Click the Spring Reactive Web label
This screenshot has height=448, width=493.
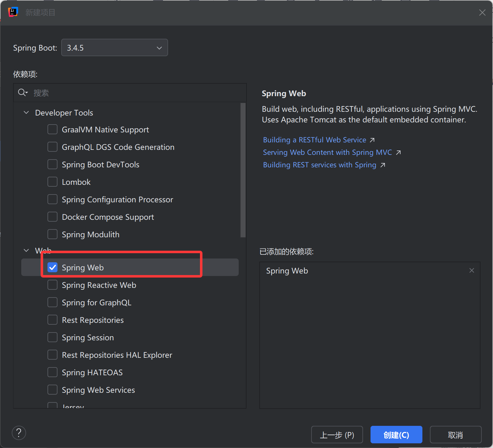(x=99, y=285)
